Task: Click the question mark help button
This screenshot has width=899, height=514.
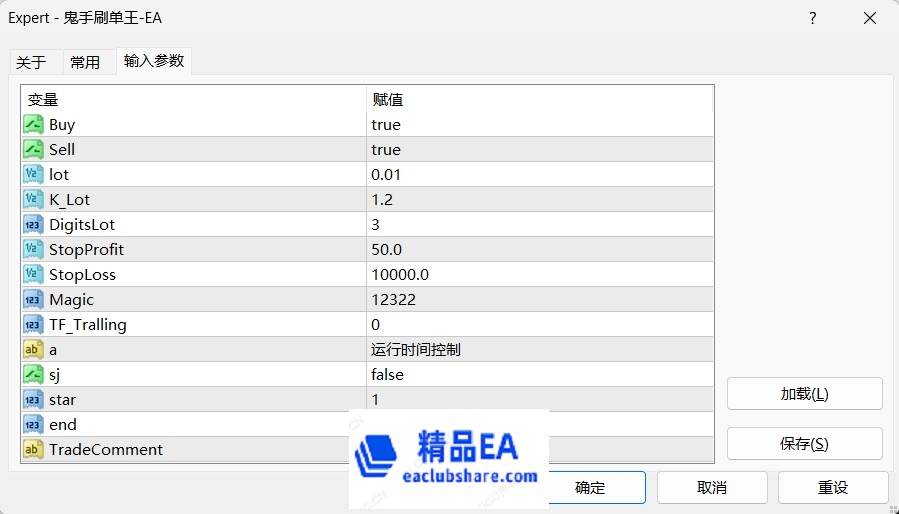Action: tap(813, 18)
